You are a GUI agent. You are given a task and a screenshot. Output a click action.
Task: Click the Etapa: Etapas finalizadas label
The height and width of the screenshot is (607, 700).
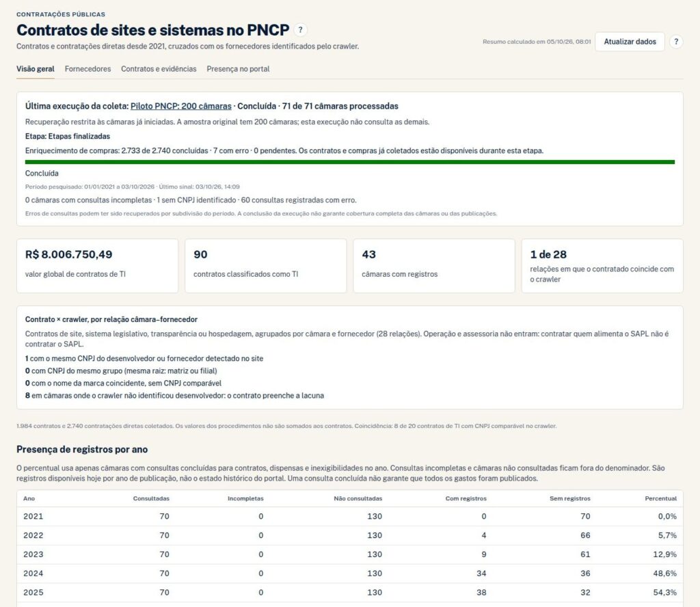(x=68, y=137)
